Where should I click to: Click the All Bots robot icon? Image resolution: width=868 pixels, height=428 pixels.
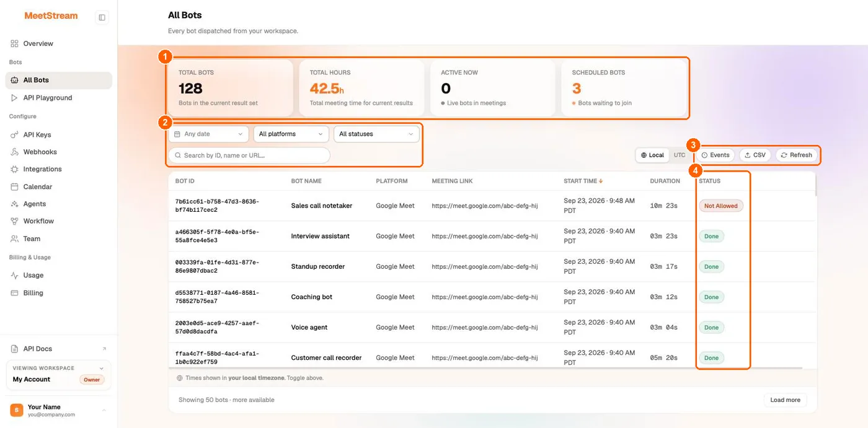[14, 80]
